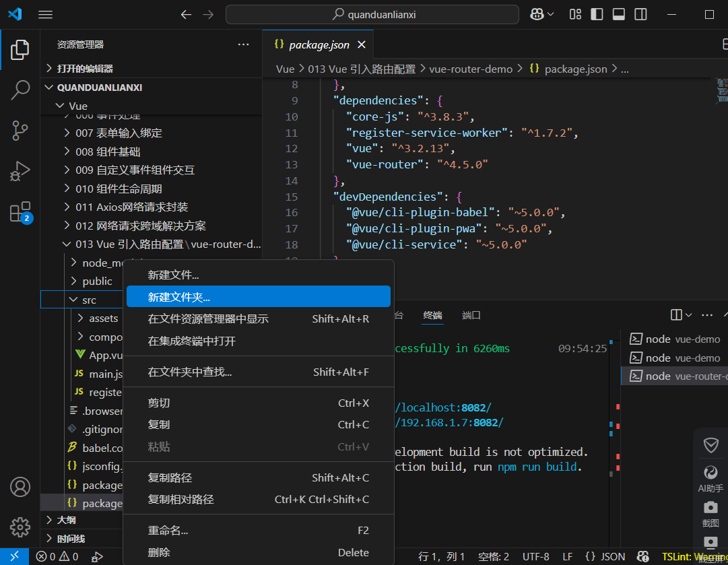Select 新建文件夹... from context menu

tap(179, 297)
